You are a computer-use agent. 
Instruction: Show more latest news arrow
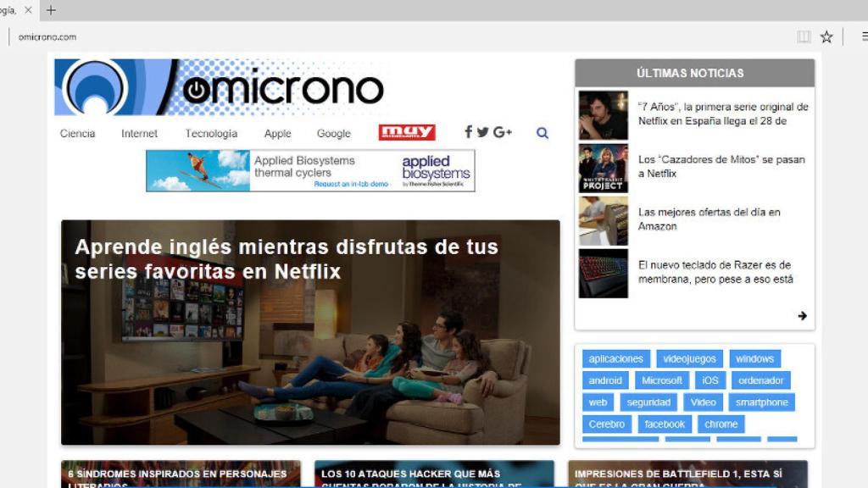802,316
